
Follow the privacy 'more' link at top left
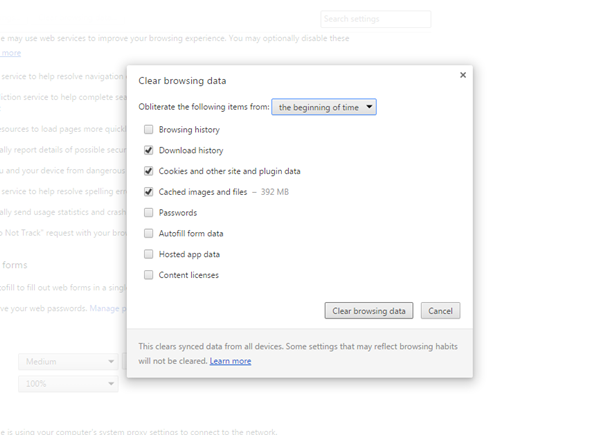(10, 53)
